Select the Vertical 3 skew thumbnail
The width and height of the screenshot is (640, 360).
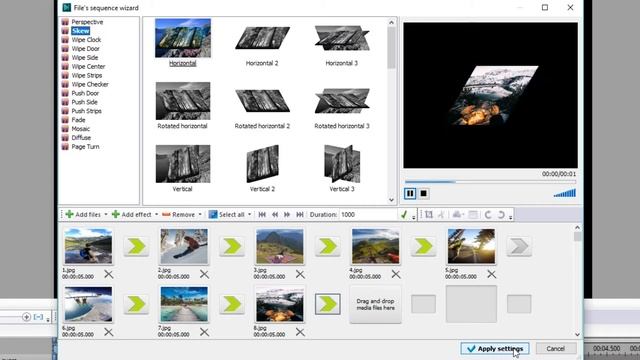click(x=342, y=164)
